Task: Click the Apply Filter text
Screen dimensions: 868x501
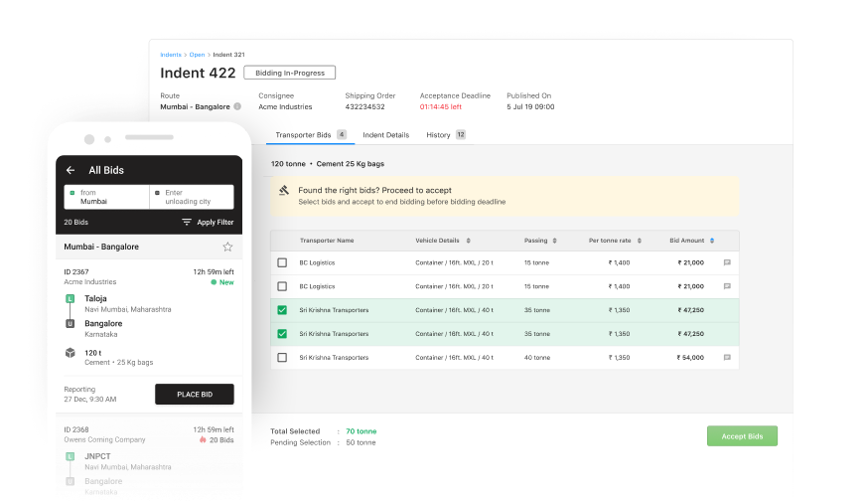Action: click(216, 223)
